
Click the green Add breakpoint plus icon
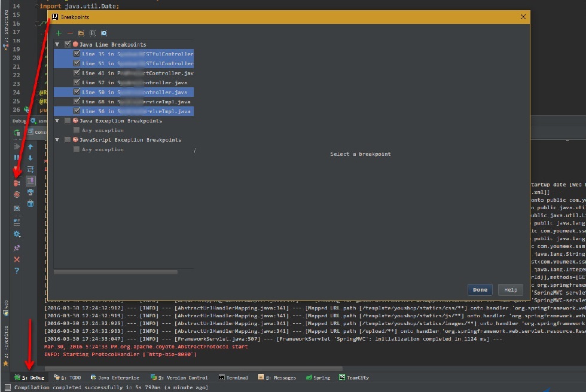tap(59, 33)
